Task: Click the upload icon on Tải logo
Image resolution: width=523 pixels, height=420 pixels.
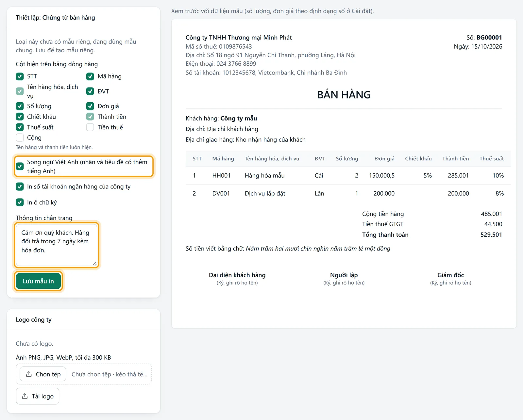Action: (25, 396)
